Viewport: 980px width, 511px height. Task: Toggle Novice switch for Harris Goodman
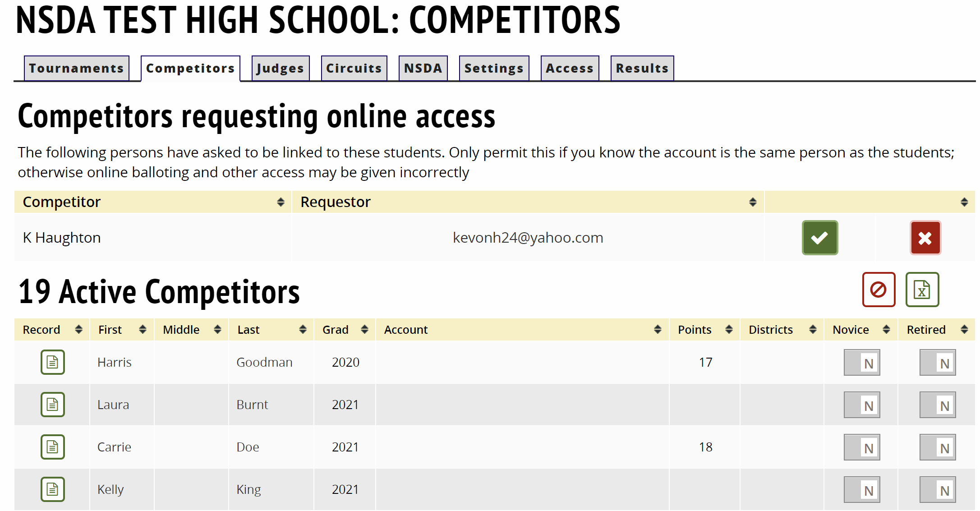point(862,363)
